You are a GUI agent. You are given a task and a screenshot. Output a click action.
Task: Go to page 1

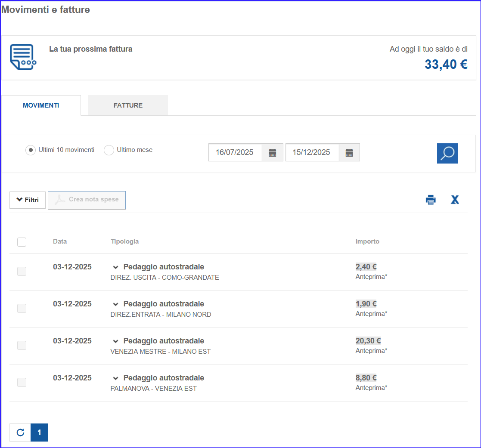click(x=39, y=433)
